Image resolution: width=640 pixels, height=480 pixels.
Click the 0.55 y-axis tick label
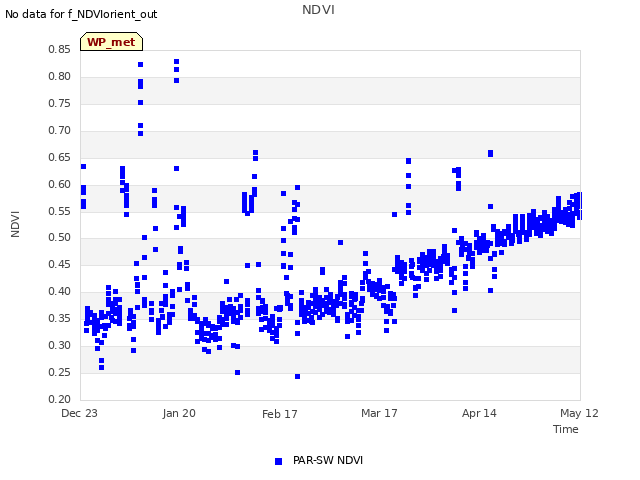pos(59,211)
